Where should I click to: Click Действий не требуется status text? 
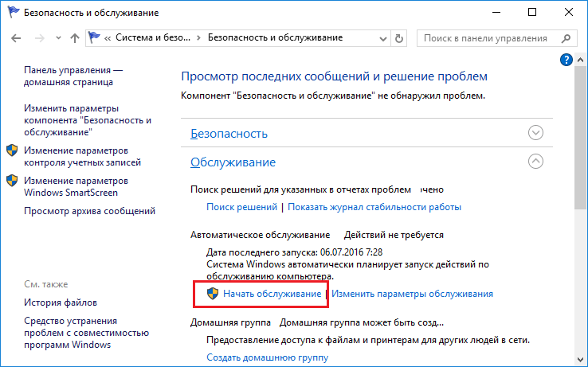[394, 235]
